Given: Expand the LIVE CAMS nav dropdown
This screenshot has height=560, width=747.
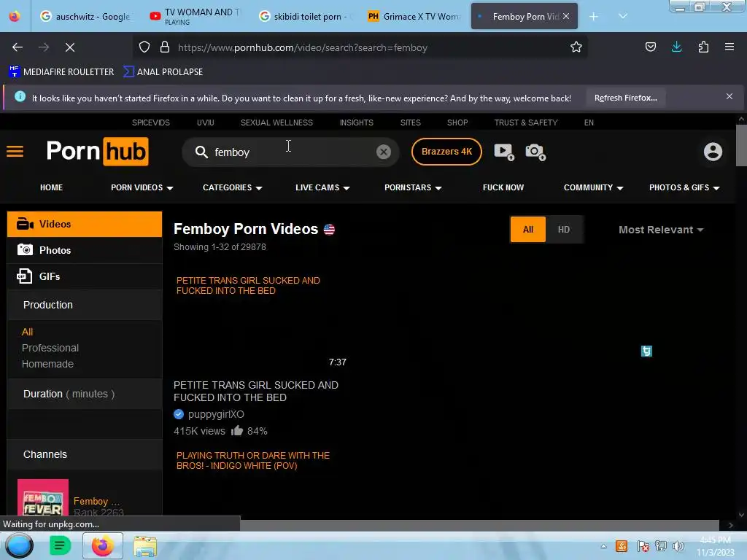Looking at the screenshot, I should (x=322, y=187).
